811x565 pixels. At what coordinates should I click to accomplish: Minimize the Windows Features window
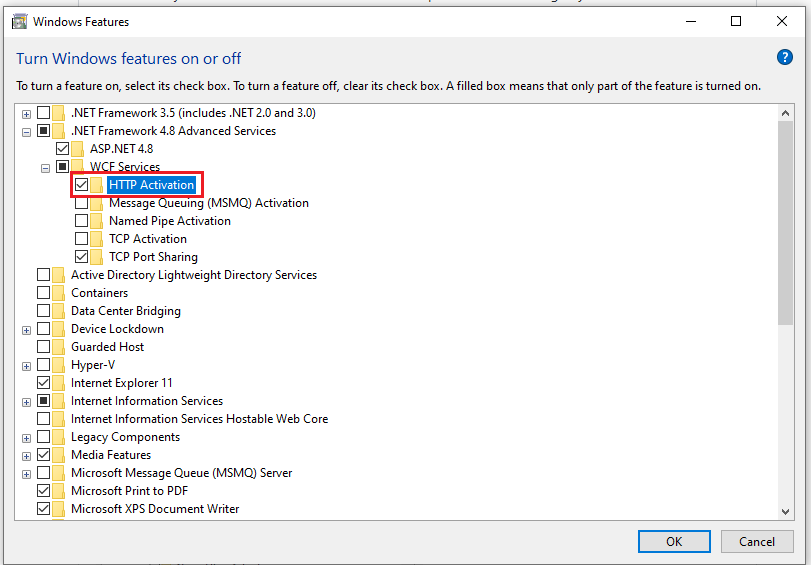tap(691, 21)
